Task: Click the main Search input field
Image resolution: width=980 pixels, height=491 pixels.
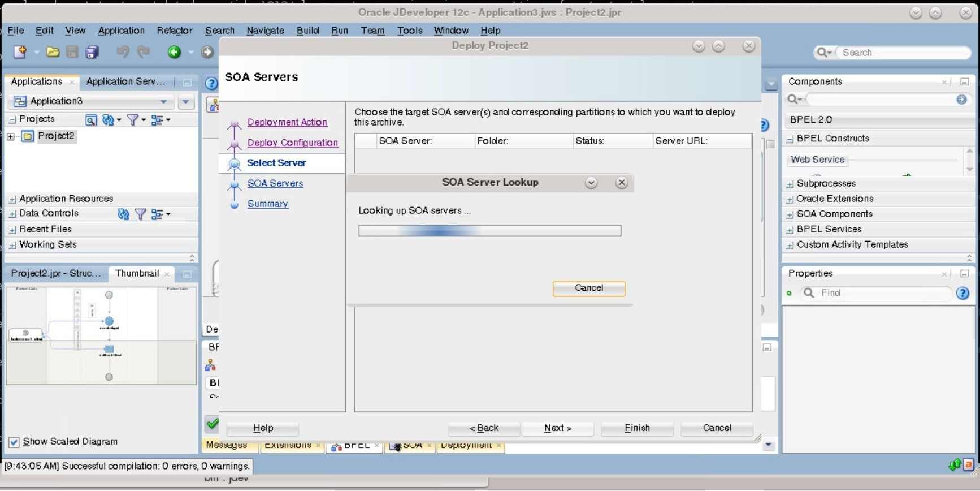Action: [904, 53]
